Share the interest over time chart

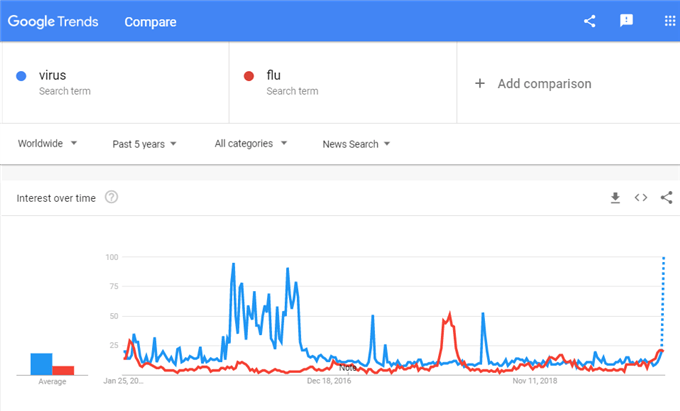click(x=667, y=198)
